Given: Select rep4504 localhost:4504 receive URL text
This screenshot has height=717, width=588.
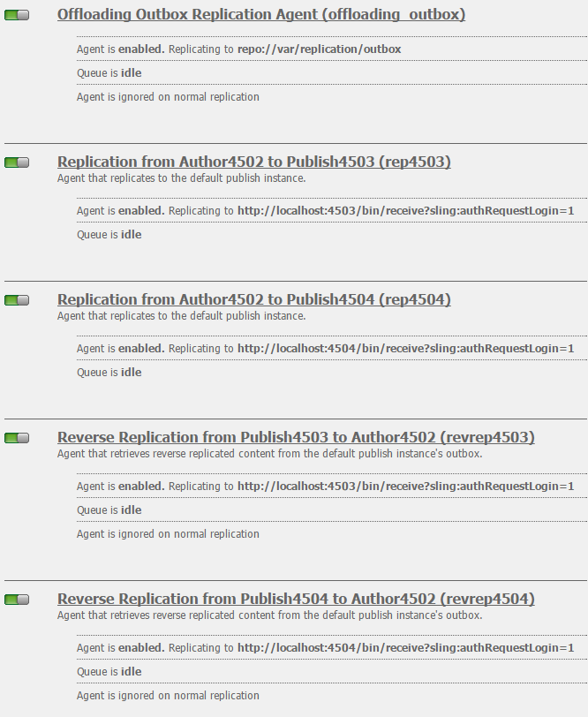Looking at the screenshot, I should pyautogui.click(x=405, y=349).
